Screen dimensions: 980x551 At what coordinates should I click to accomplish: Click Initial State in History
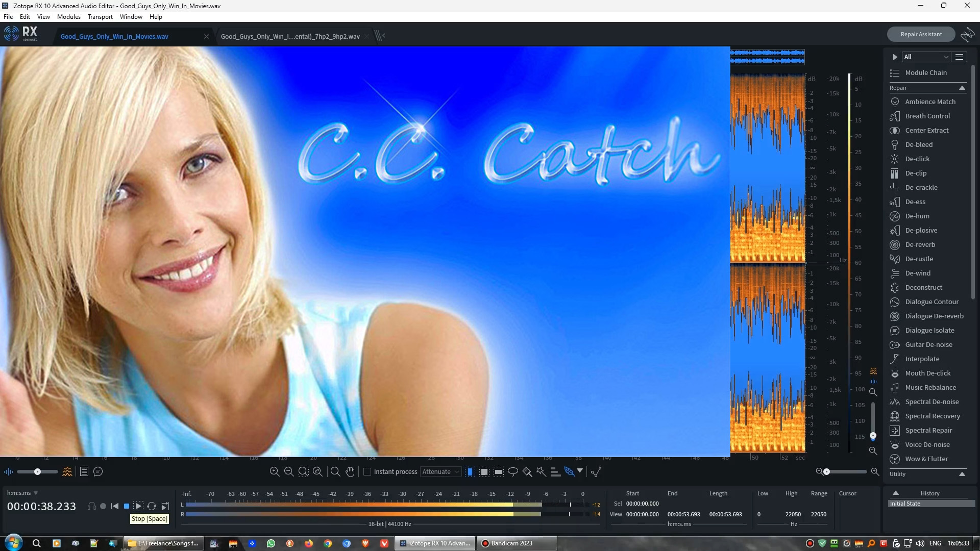point(905,504)
